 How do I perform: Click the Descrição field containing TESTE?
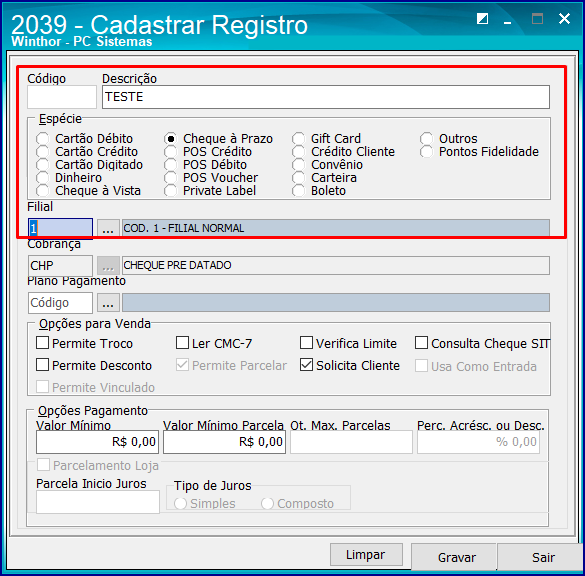tap(326, 97)
